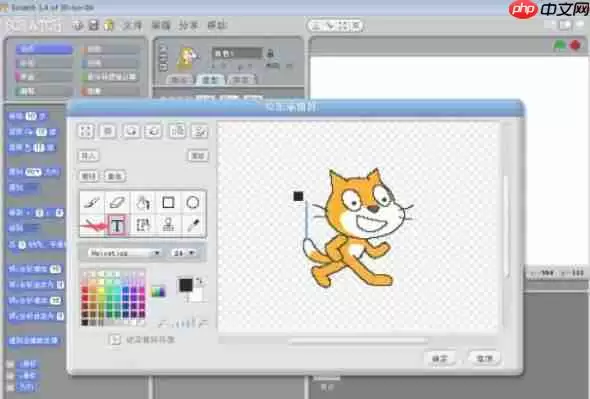
Task: Select the Ellipse tool
Action: coord(193,203)
